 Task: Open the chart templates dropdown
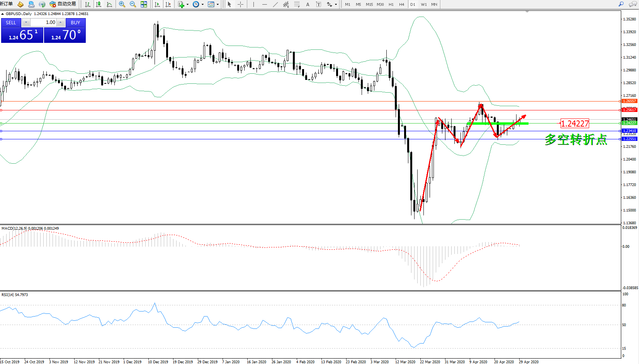pos(218,5)
